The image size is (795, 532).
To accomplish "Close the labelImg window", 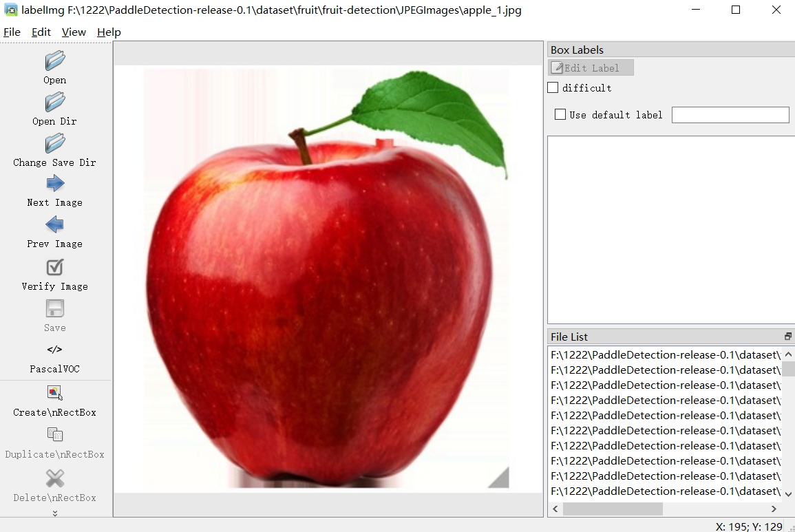I will pyautogui.click(x=776, y=10).
